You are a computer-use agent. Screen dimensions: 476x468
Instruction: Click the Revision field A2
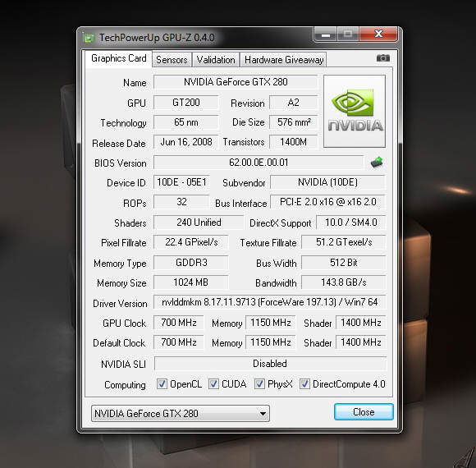293,103
